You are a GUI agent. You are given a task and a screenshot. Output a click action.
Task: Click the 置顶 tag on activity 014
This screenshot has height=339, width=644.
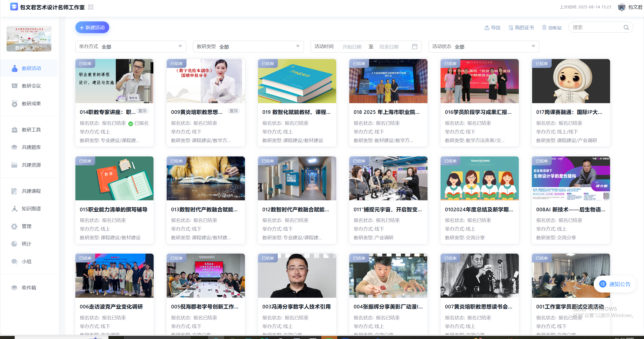point(142,111)
